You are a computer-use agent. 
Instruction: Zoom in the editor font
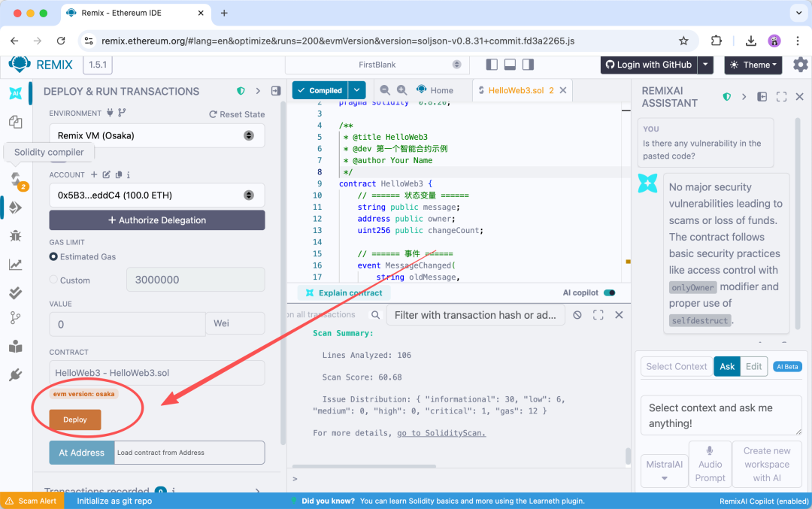tap(401, 90)
